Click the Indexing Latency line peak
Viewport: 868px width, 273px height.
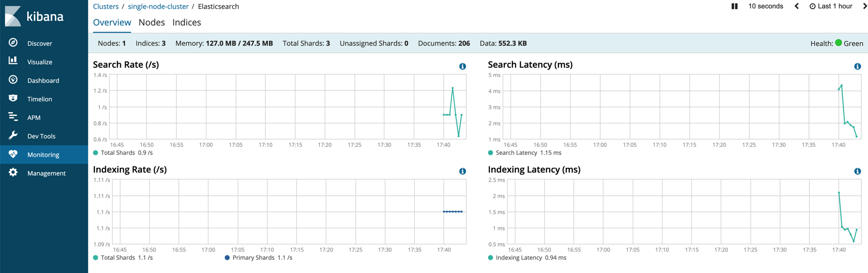(839, 193)
